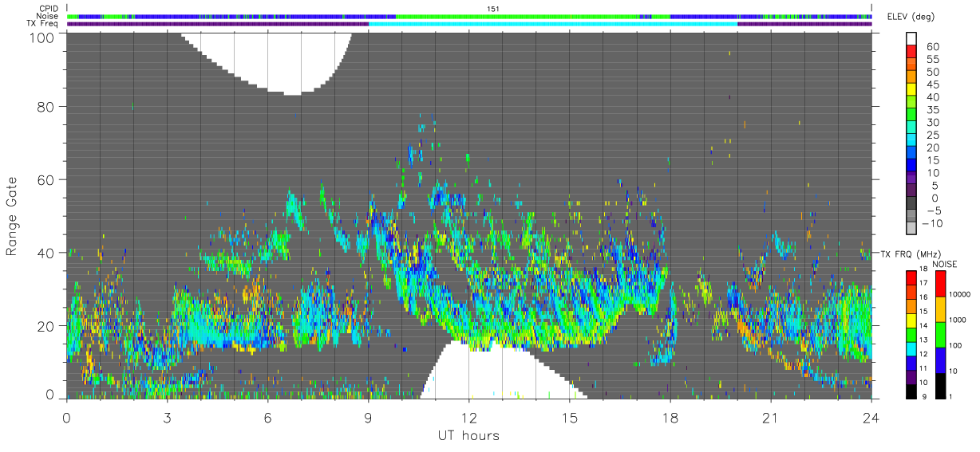Viewport: 980px width, 452px height.
Task: Select UT hours tick label '6'
Action: (x=267, y=417)
